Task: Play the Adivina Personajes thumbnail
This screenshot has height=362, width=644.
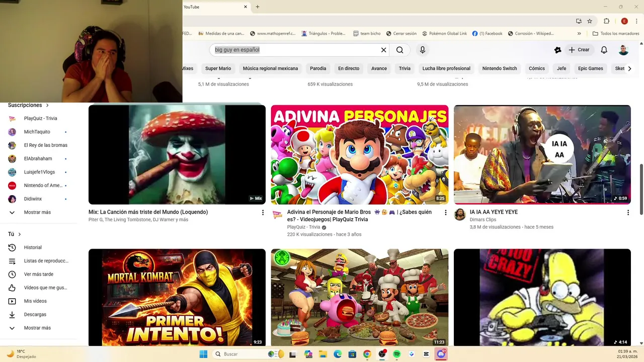Action: tap(360, 154)
